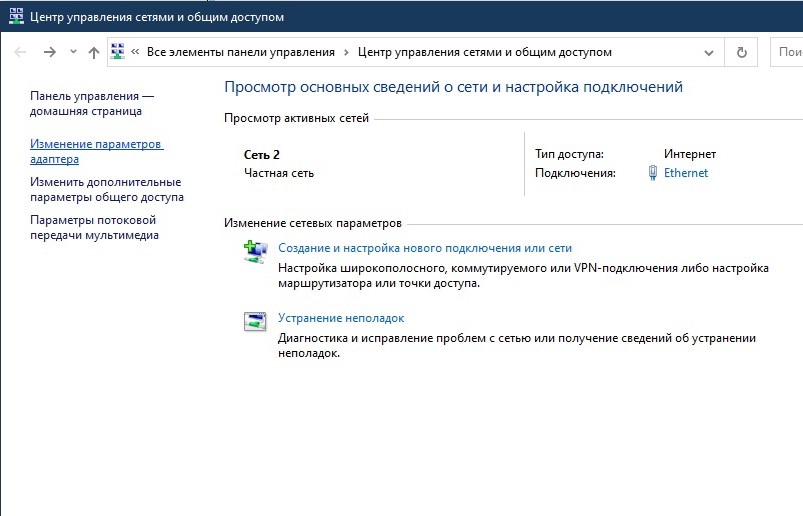
Task: Refresh the page with the refresh icon
Action: pyautogui.click(x=741, y=52)
